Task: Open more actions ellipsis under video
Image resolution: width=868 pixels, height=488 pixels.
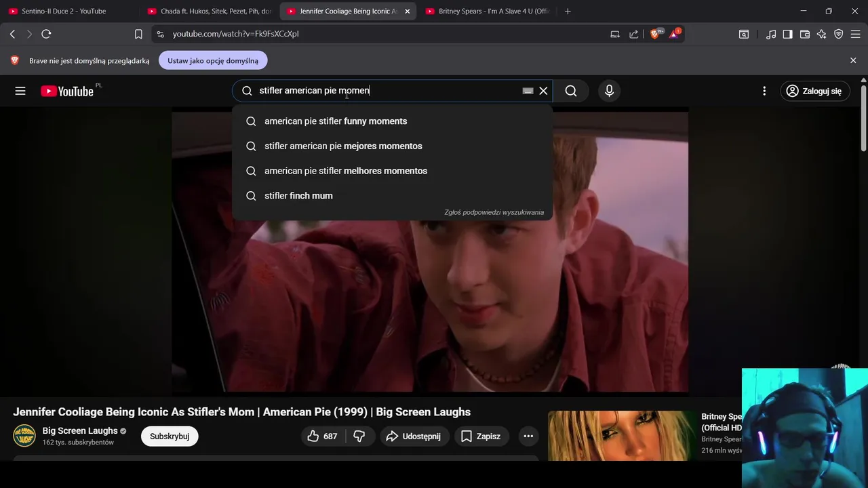Action: (x=528, y=436)
